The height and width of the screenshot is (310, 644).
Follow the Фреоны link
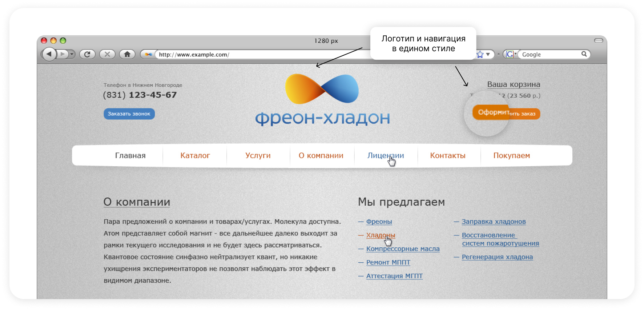[379, 222]
